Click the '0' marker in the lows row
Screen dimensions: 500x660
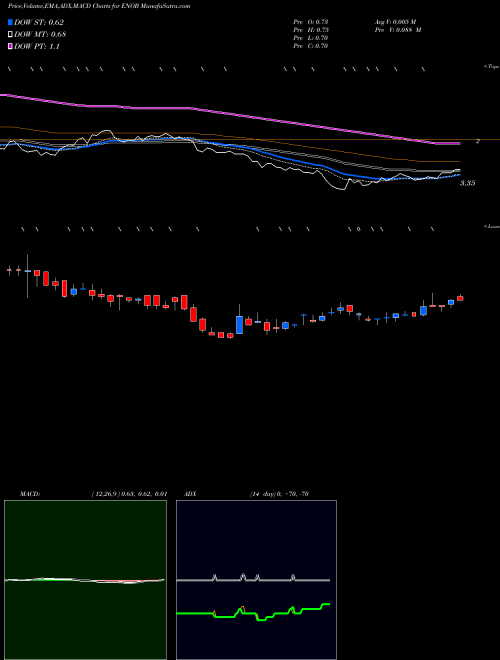point(359,229)
